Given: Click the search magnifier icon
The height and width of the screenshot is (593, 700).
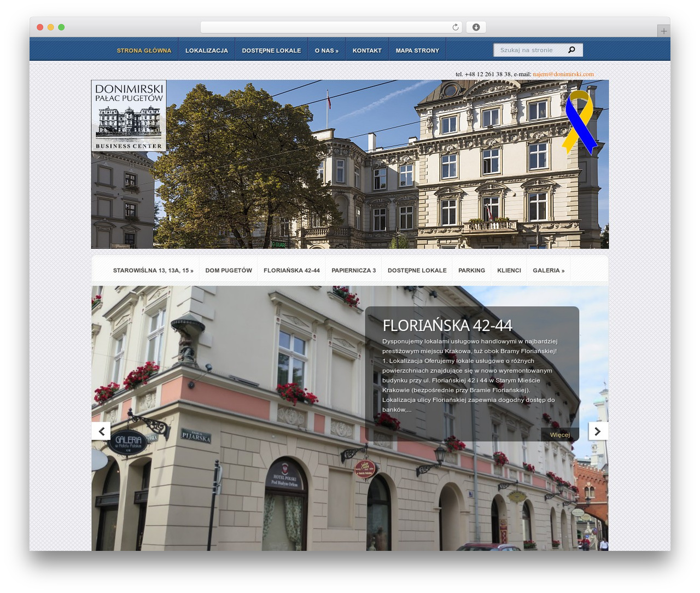Looking at the screenshot, I should tap(571, 50).
